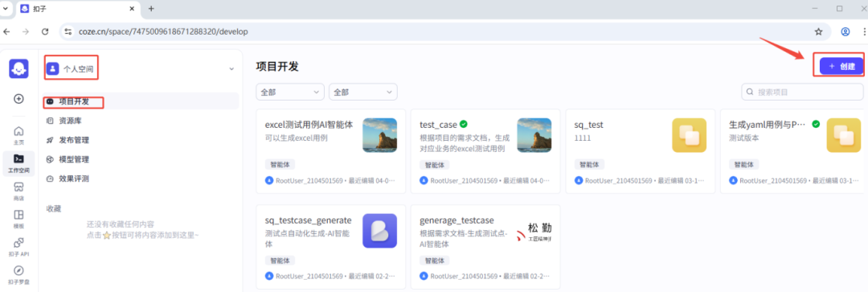Open the 模板 templates icon
Viewport: 868px width, 292px height.
coord(18,218)
